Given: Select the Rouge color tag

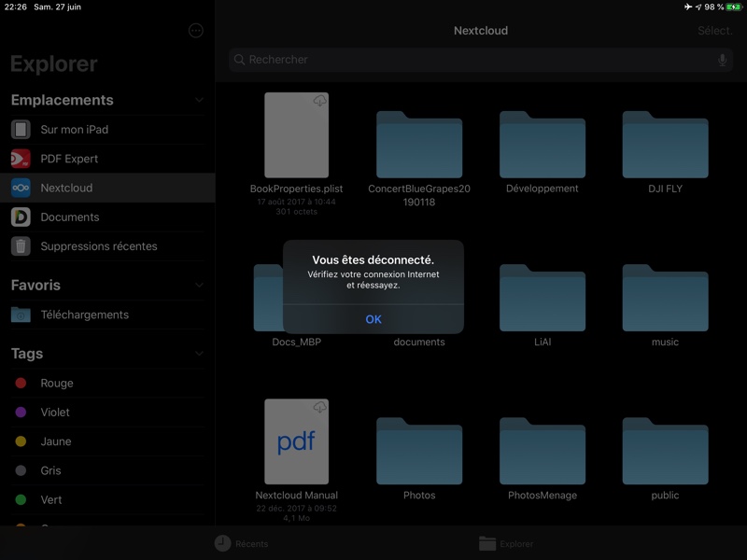Looking at the screenshot, I should [x=56, y=383].
